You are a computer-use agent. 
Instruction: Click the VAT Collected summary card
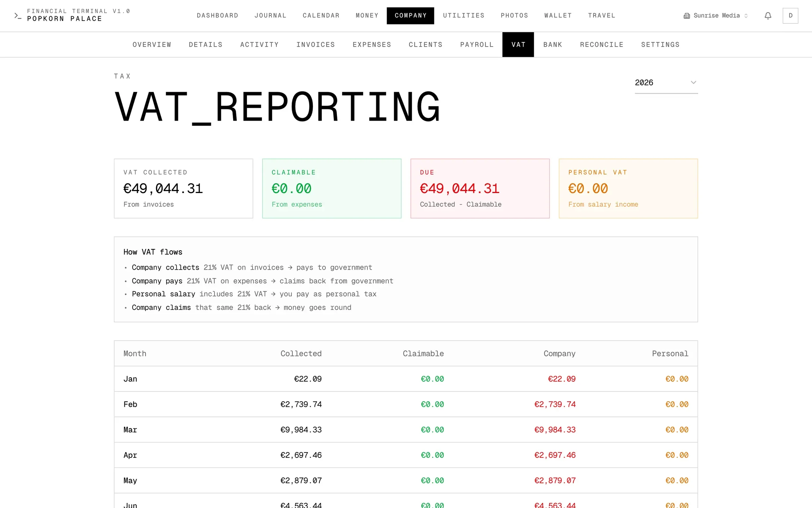point(183,188)
